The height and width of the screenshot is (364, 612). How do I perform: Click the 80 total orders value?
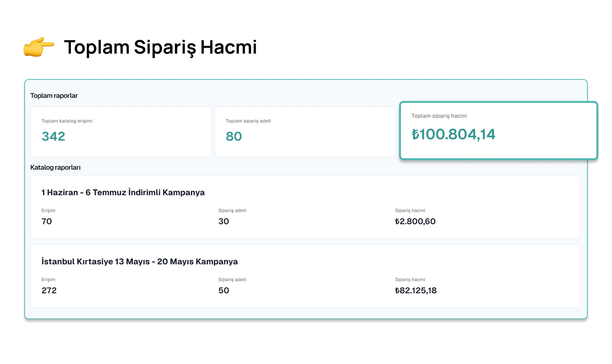pyautogui.click(x=234, y=136)
